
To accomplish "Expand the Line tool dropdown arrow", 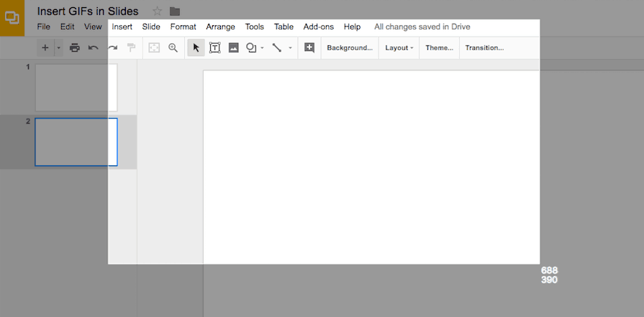I will pyautogui.click(x=290, y=48).
